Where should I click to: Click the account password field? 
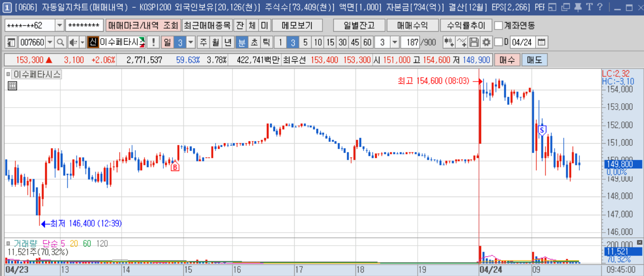click(x=84, y=26)
